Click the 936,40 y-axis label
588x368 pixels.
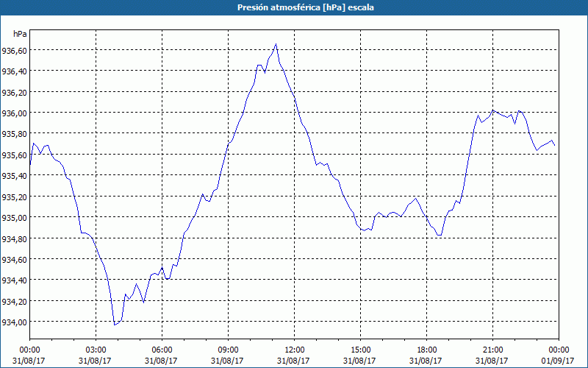click(14, 71)
